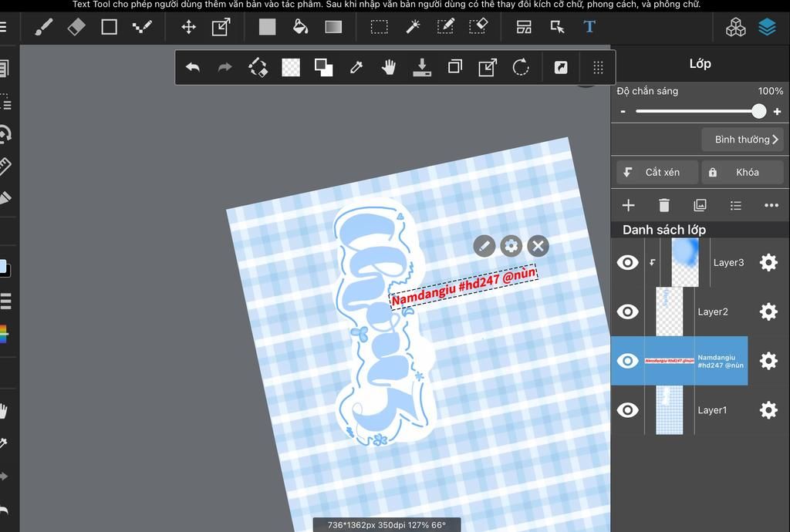Open the rainbow color palette in left sidebar

[4, 334]
